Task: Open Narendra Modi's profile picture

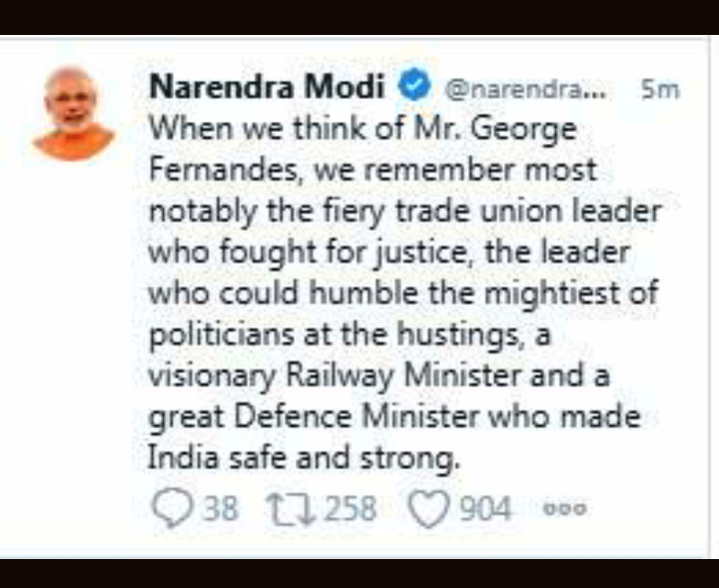Action: 73,113
